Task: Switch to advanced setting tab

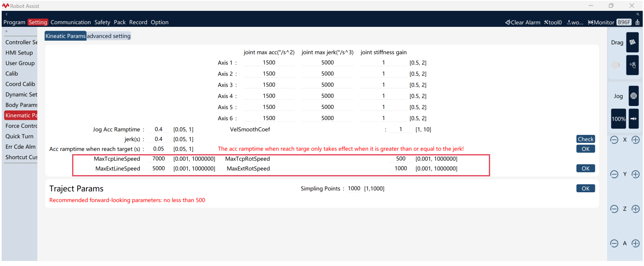Action: [109, 36]
